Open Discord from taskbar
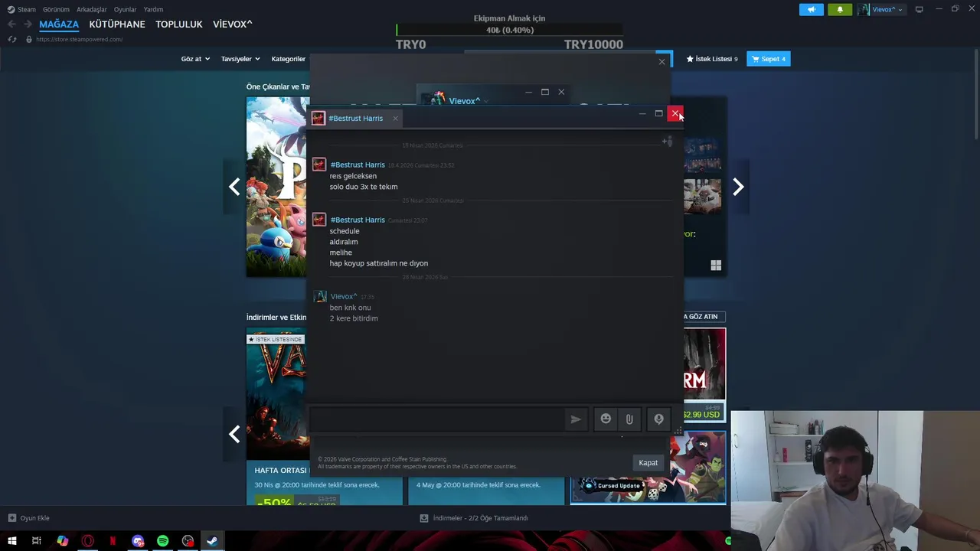 click(138, 541)
